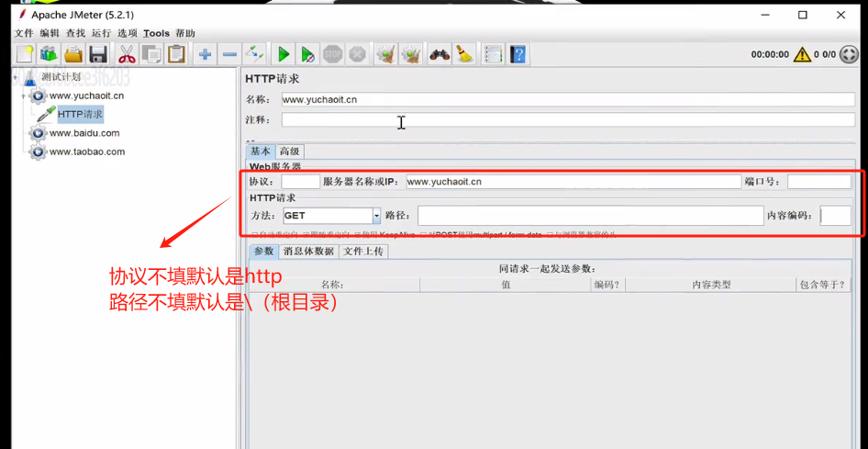Image resolution: width=868 pixels, height=449 pixels.
Task: Click the 内容类型 column header
Action: (x=709, y=285)
